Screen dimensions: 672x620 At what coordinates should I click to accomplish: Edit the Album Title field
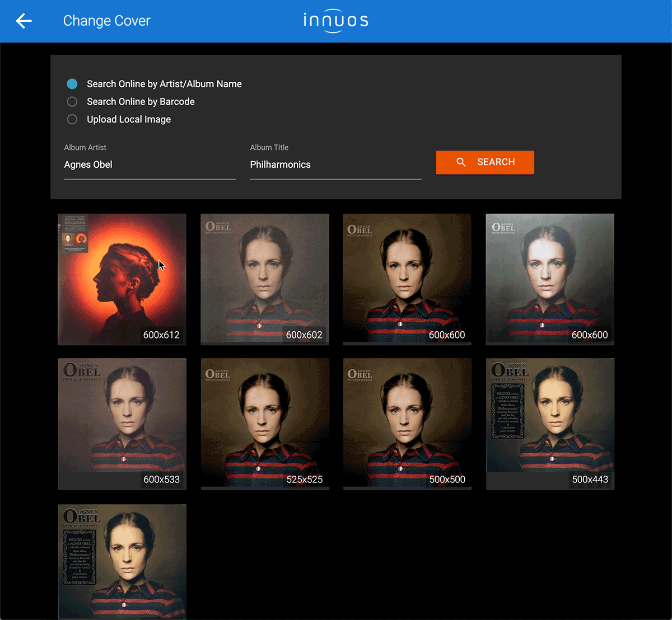click(335, 165)
